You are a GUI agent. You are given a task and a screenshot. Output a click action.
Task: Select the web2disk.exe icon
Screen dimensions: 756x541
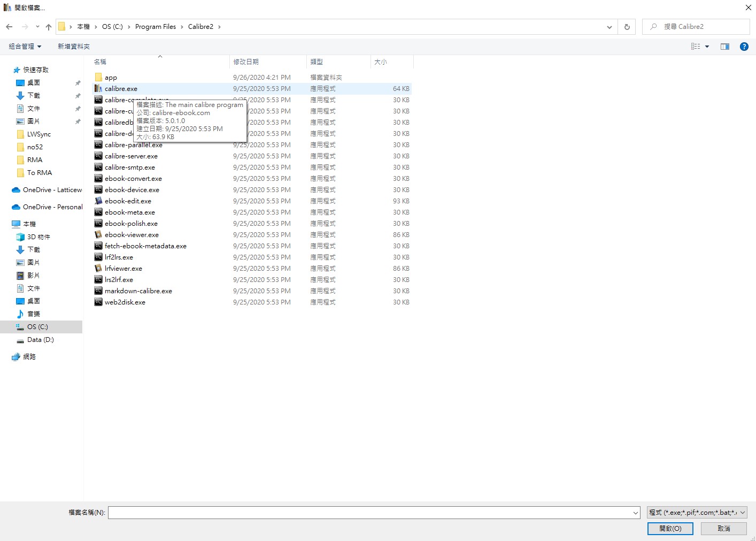click(98, 302)
